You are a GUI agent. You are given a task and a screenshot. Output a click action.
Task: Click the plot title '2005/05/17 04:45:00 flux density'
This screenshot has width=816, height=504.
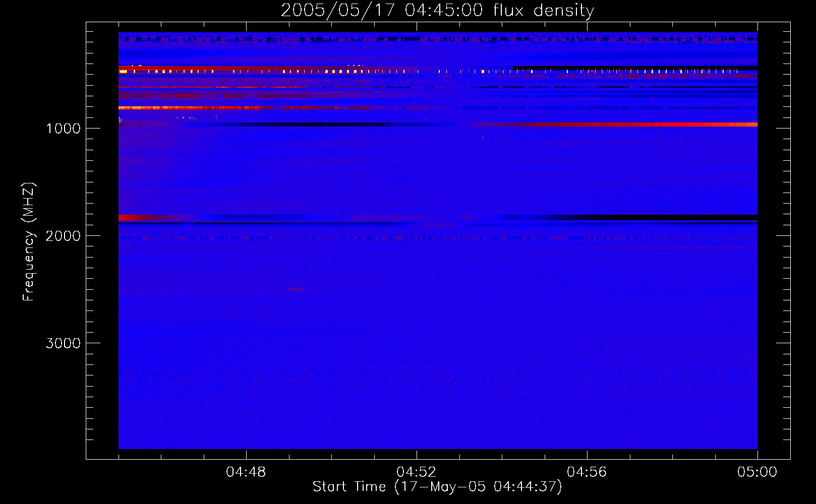pos(437,11)
